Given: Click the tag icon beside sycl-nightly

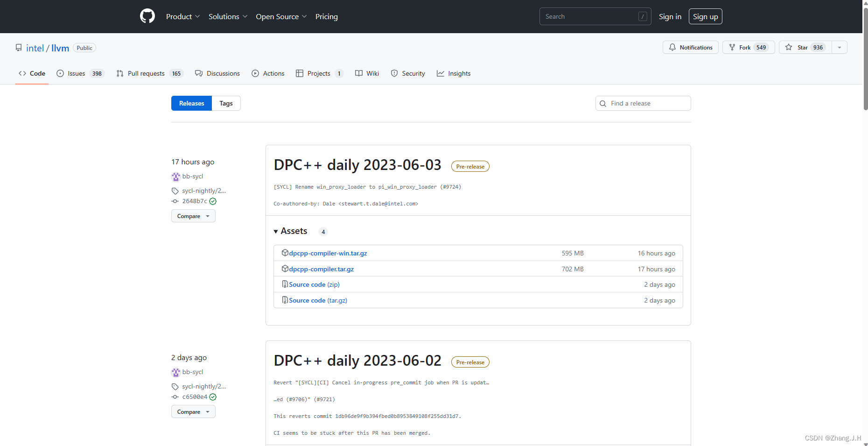Looking at the screenshot, I should point(175,191).
